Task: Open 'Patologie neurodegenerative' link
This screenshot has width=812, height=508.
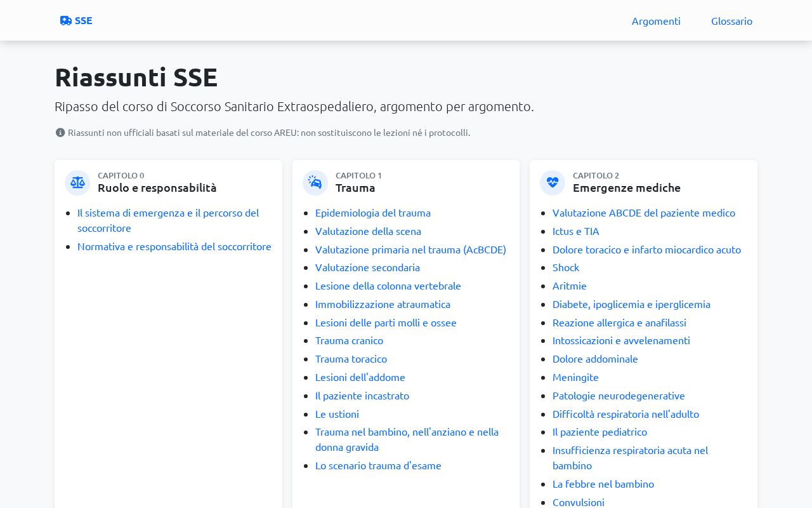Action: [x=619, y=396]
